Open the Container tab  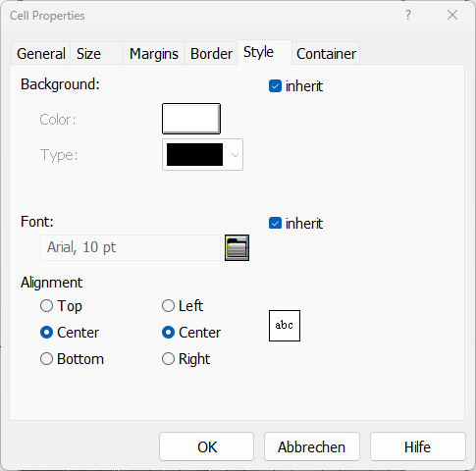pos(326,54)
